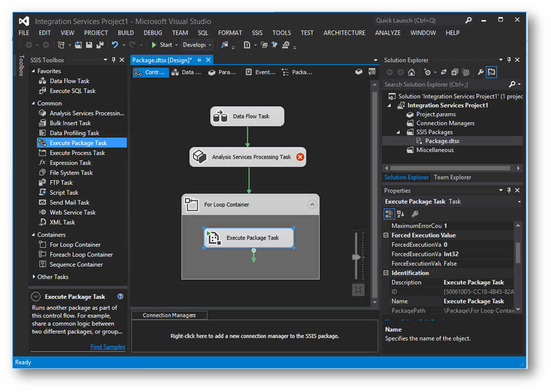Expand the Other Tasks group
Image resolution: width=551 pixels, height=392 pixels.
pyautogui.click(x=34, y=277)
